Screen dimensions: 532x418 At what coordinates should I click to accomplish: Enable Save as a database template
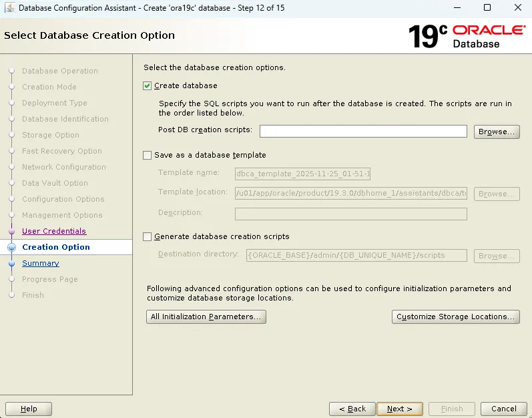[x=147, y=156]
